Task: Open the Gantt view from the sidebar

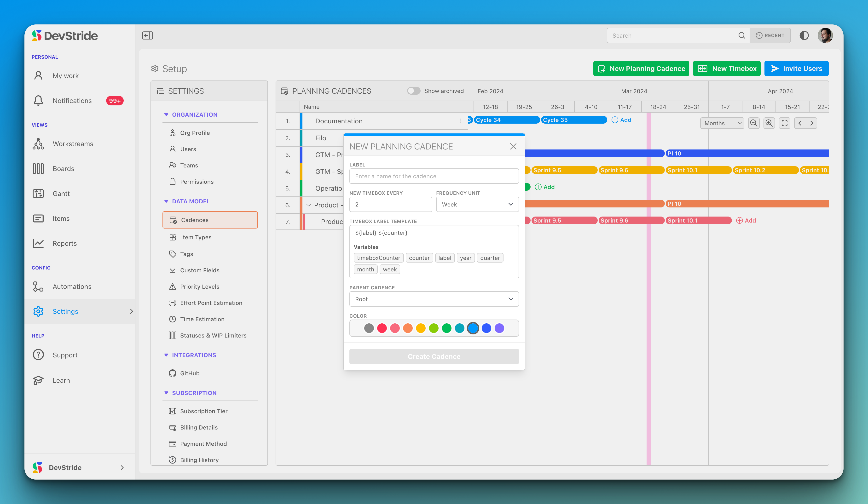Action: click(61, 194)
